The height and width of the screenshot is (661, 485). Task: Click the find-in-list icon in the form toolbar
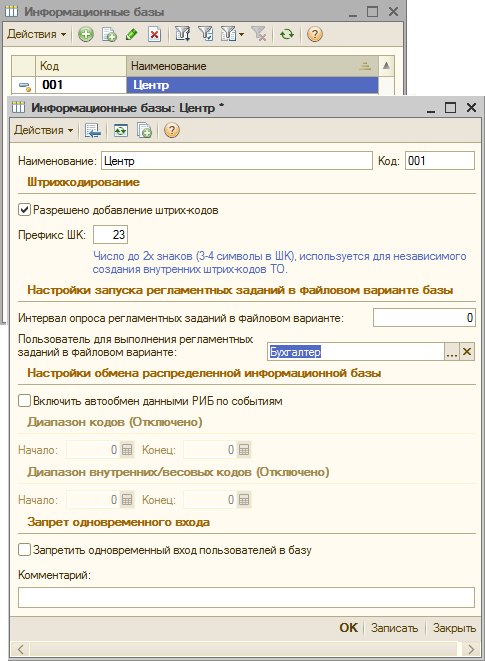coord(93,130)
